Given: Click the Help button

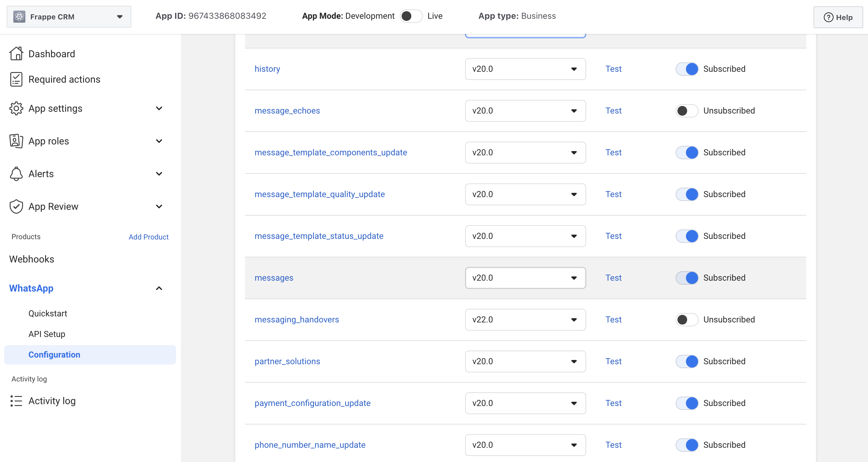Looking at the screenshot, I should click(838, 17).
